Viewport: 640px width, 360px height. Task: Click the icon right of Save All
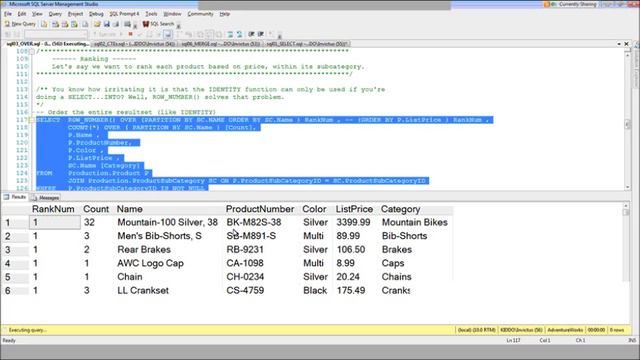click(127, 24)
